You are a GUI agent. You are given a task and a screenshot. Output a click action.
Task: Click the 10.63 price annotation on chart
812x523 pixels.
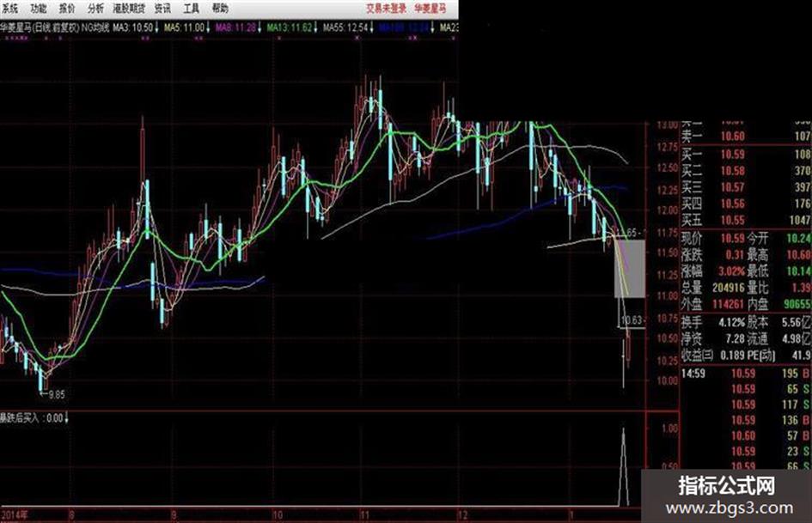[632, 320]
